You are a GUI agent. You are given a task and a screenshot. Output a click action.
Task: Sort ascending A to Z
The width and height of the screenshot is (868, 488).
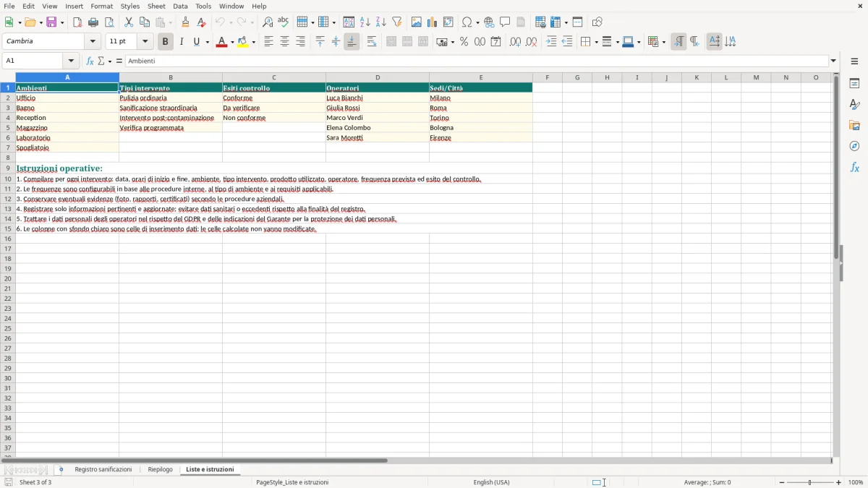pos(365,22)
